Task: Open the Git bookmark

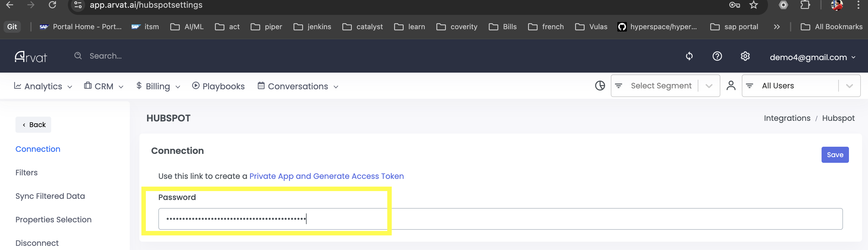Action: pyautogui.click(x=12, y=26)
